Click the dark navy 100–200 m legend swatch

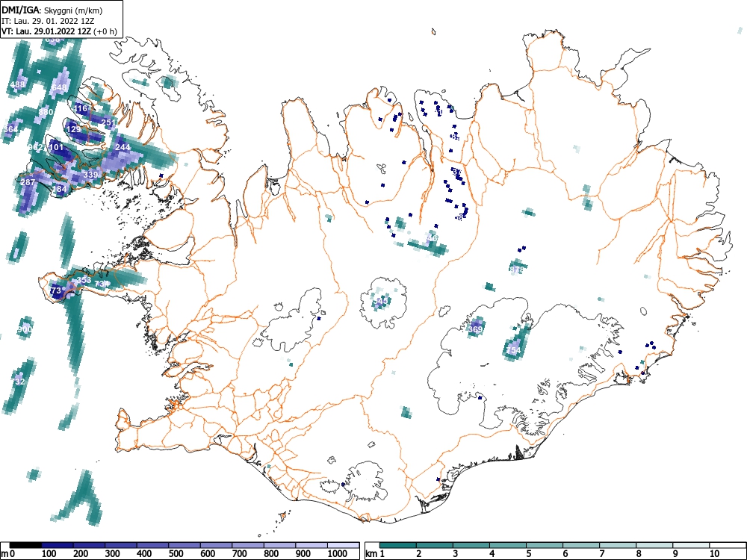click(58, 545)
